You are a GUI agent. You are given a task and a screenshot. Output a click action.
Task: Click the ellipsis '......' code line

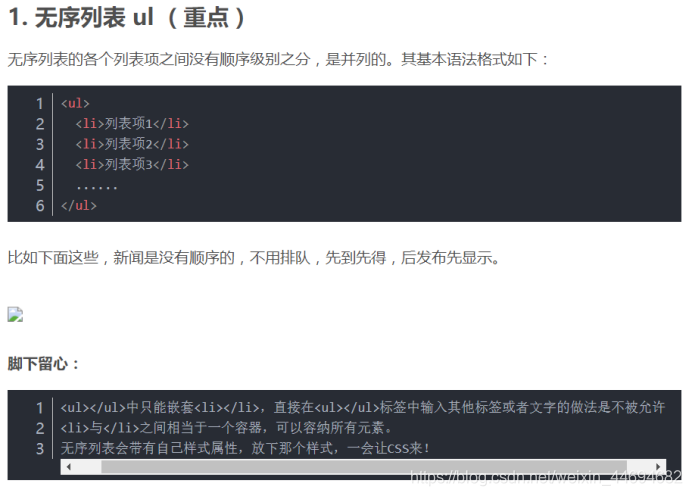97,187
